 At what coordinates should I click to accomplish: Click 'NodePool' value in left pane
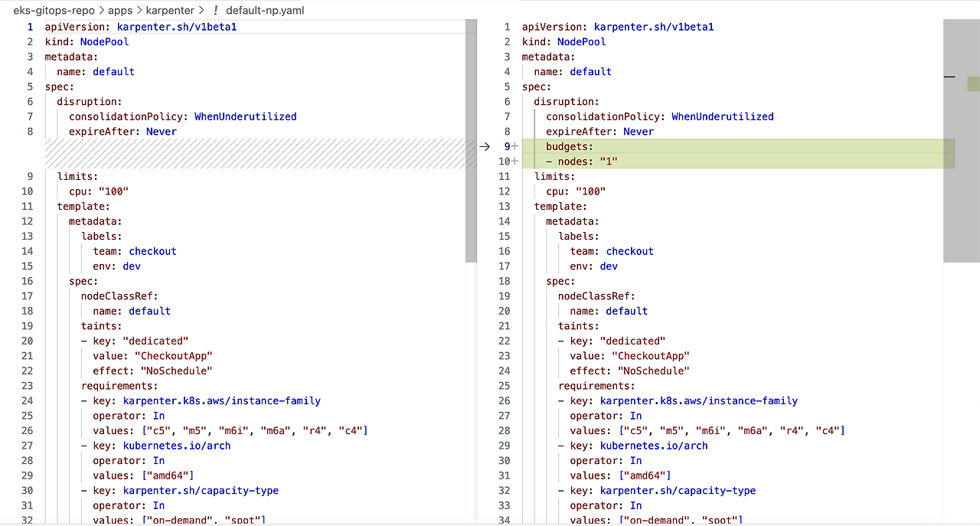pos(104,41)
